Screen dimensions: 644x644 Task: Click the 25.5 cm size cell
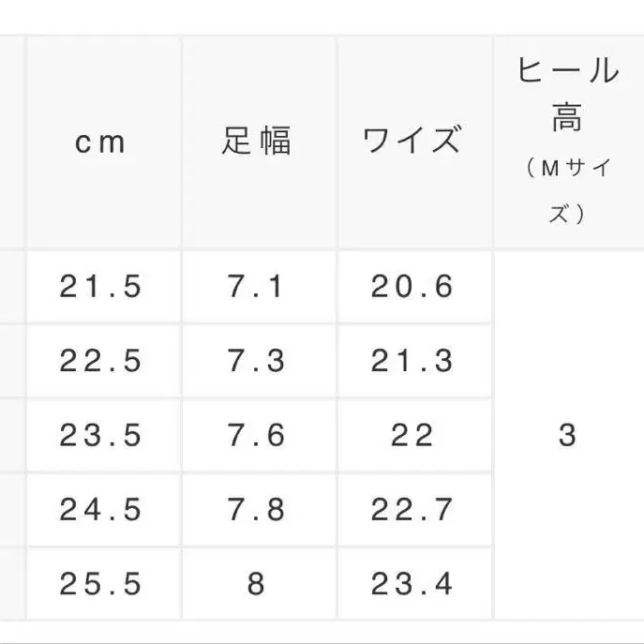(x=101, y=585)
